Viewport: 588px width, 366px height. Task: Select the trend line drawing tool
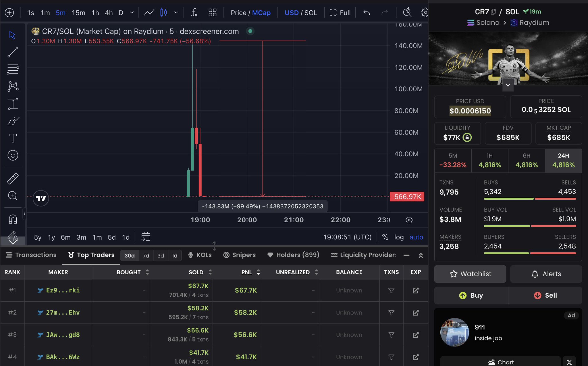point(13,52)
